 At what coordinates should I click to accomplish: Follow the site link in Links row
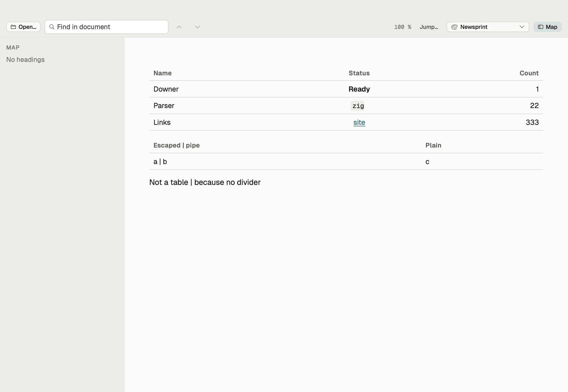[359, 122]
